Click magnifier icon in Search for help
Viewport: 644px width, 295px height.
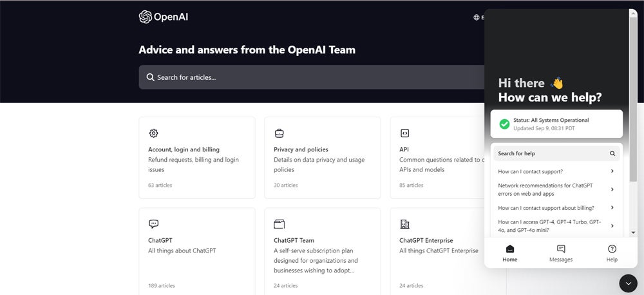click(612, 153)
